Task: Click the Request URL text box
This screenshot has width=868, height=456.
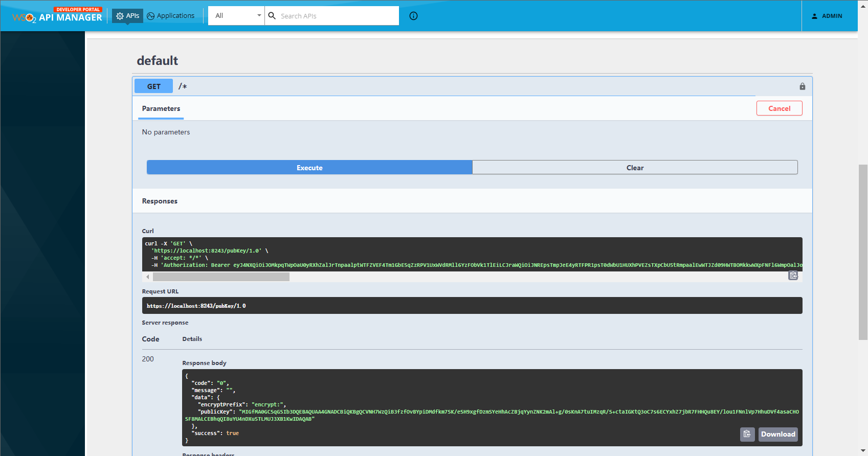Action: point(472,306)
